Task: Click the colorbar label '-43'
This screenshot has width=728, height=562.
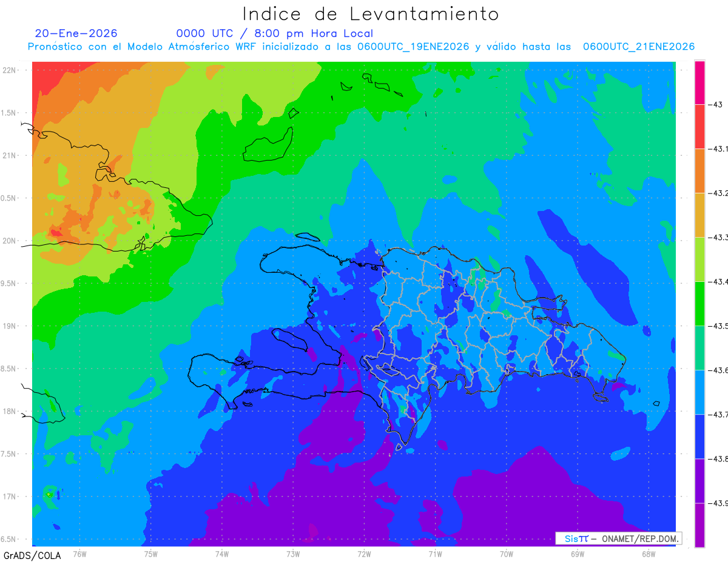Action: (715, 105)
